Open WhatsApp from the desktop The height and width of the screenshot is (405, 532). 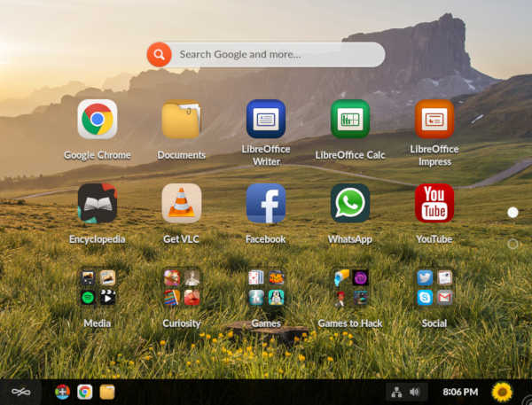point(350,203)
